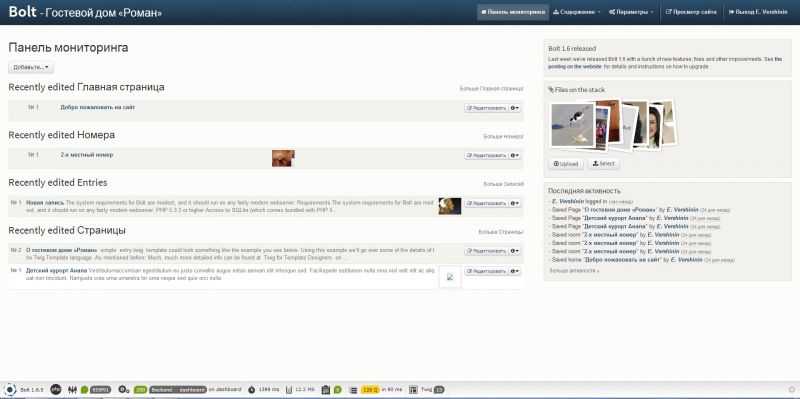The height and width of the screenshot is (399, 800).
Task: Open the clipboard logs icon in debug toolbar
Action: click(x=327, y=389)
